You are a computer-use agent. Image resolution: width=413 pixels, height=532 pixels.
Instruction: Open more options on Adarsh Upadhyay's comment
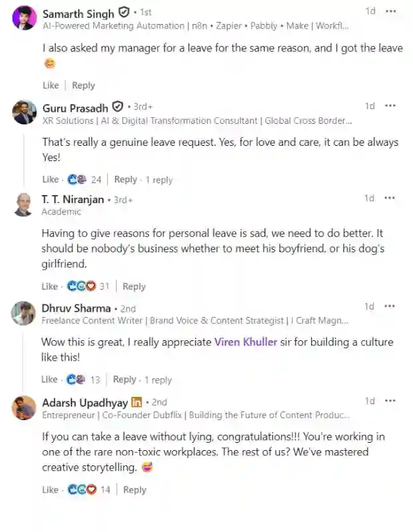391,401
